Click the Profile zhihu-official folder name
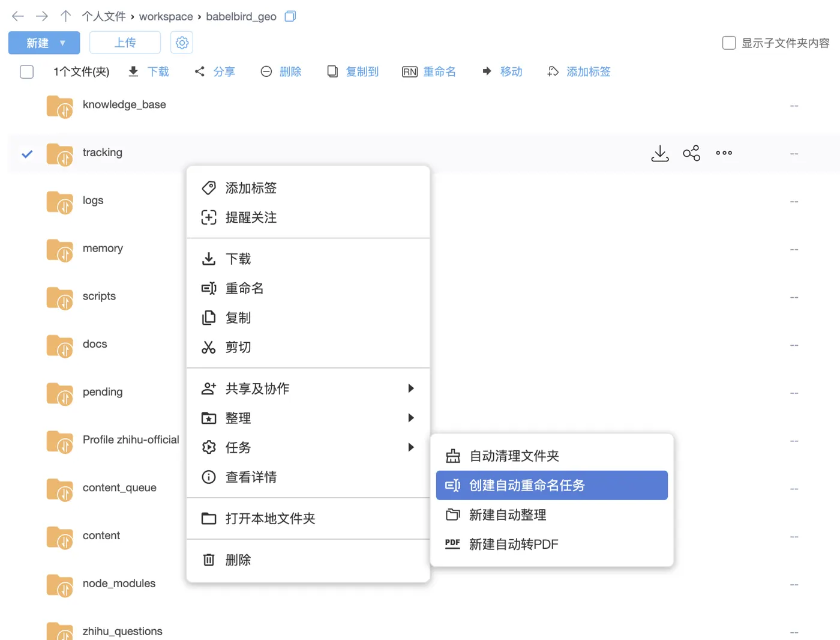Screen dimensions: 840x640 point(131,440)
